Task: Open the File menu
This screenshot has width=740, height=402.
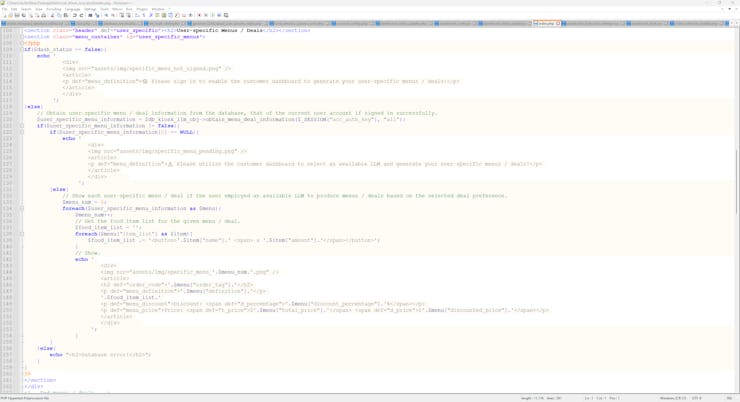Action: [4, 9]
